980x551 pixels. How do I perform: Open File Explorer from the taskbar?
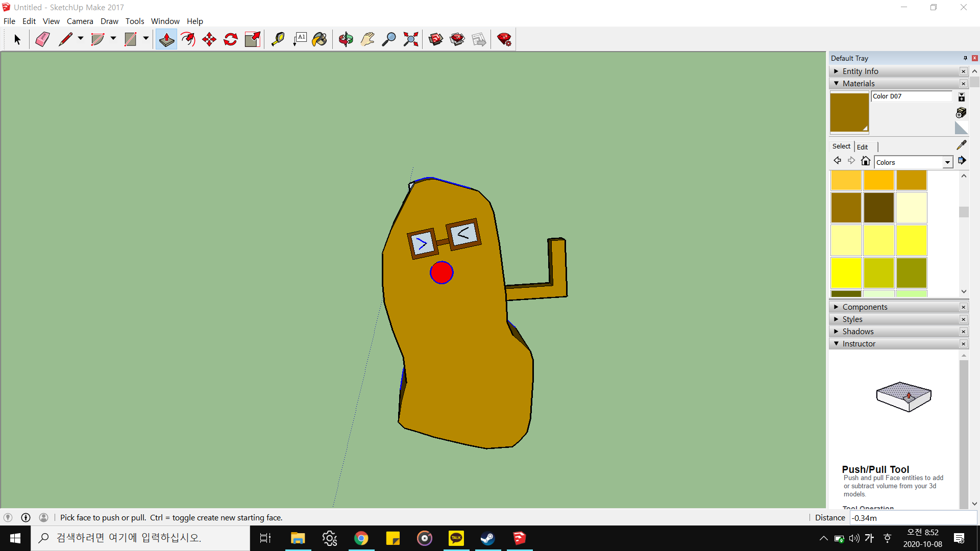(298, 538)
